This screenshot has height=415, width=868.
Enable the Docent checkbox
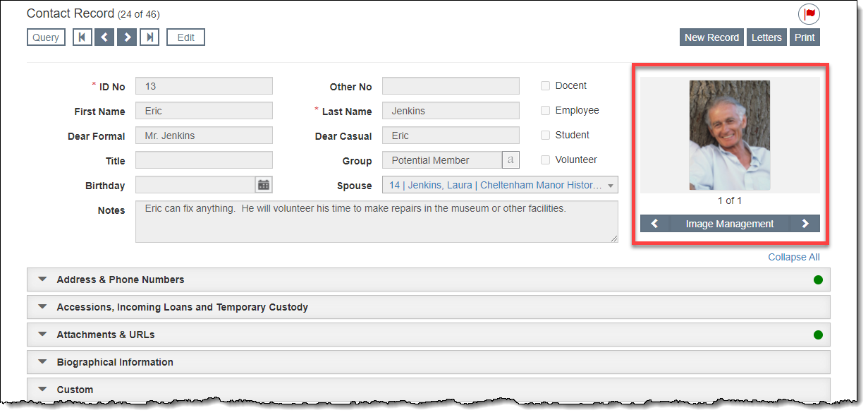click(545, 86)
